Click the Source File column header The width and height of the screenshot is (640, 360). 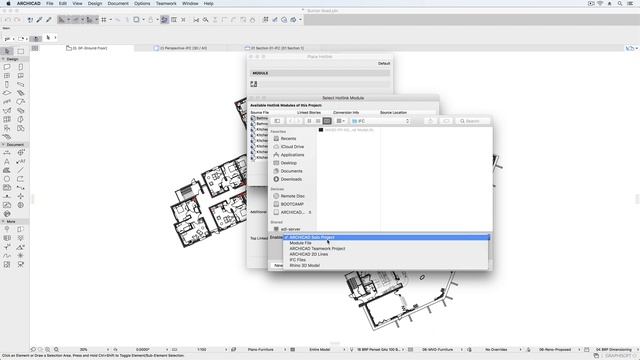260,112
